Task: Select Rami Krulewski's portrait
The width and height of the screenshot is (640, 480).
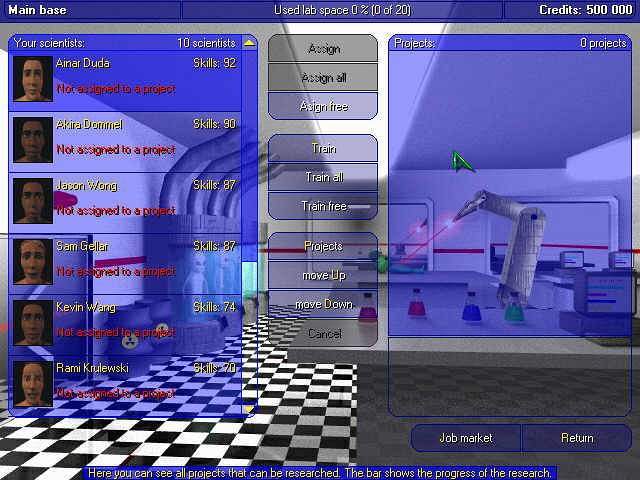Action: pos(33,384)
